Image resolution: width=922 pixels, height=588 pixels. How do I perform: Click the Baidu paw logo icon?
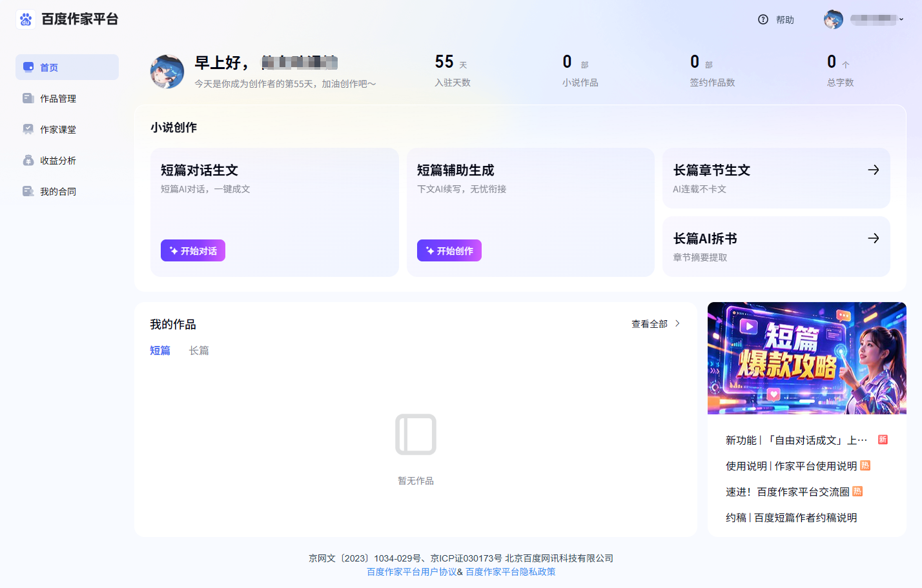tap(26, 19)
